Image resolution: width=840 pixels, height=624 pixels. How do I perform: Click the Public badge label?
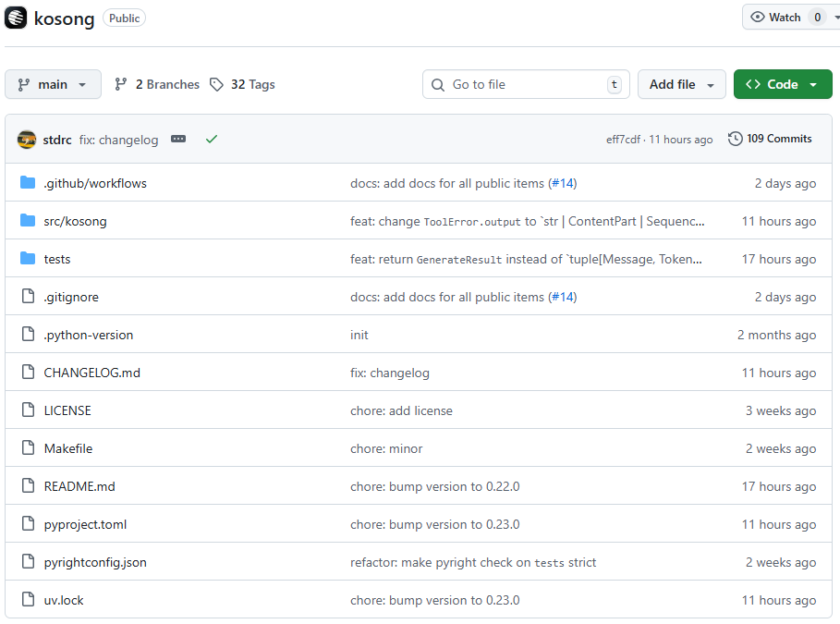tap(124, 17)
